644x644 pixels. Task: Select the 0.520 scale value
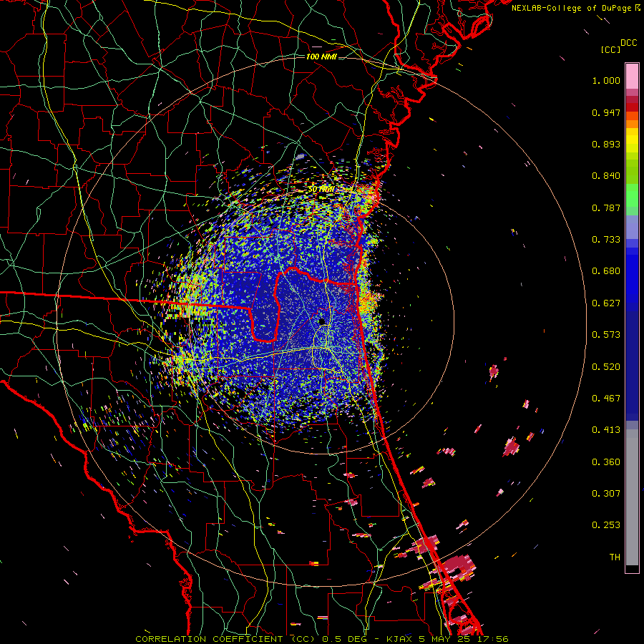click(606, 367)
